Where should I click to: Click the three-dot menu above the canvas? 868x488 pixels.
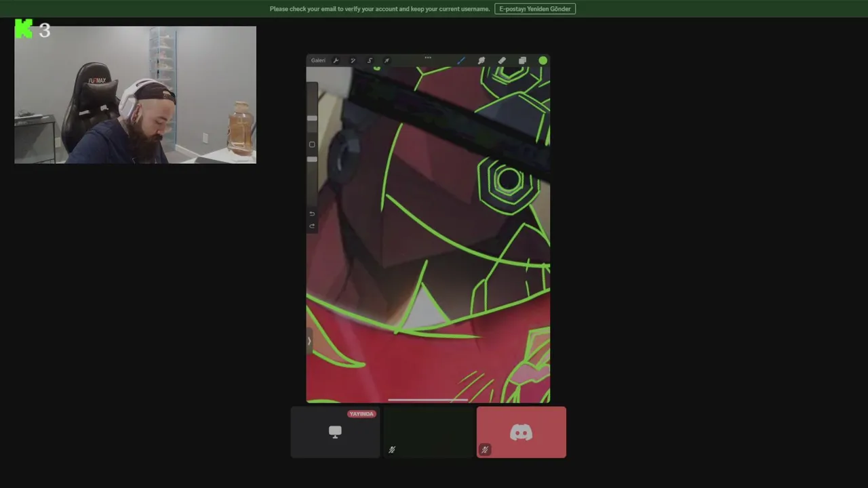click(428, 58)
